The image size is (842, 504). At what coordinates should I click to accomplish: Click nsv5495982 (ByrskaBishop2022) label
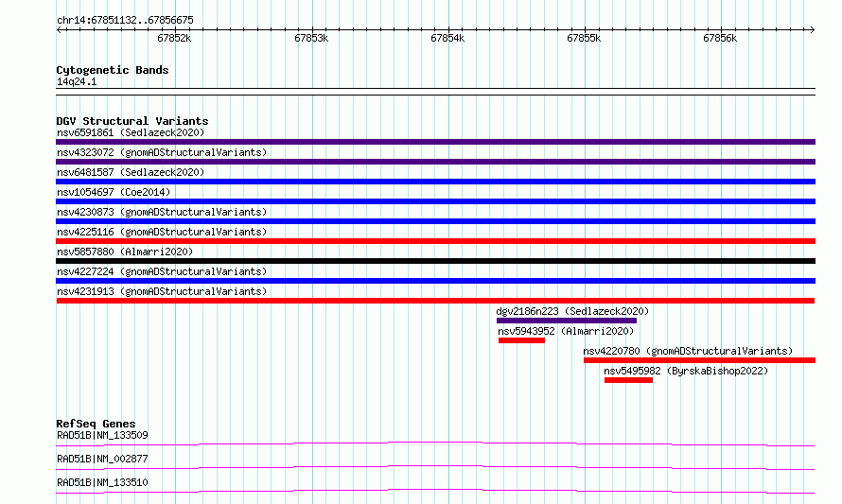pyautogui.click(x=686, y=371)
